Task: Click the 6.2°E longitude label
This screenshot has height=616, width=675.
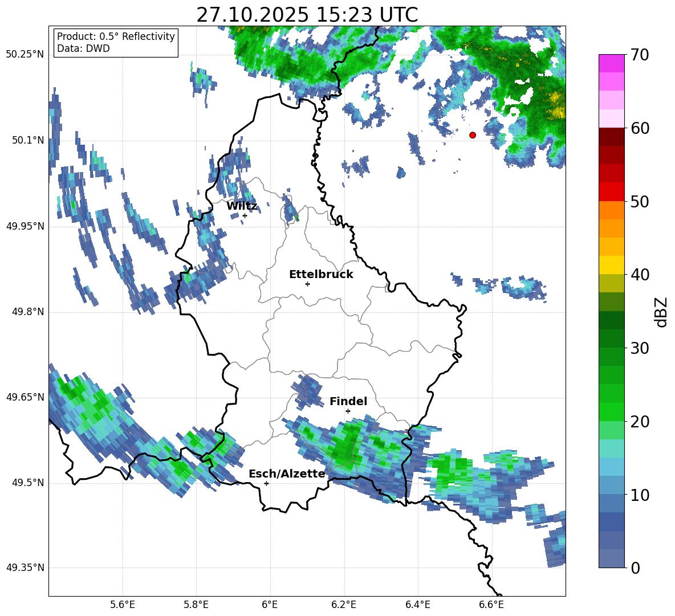Action: pos(344,605)
